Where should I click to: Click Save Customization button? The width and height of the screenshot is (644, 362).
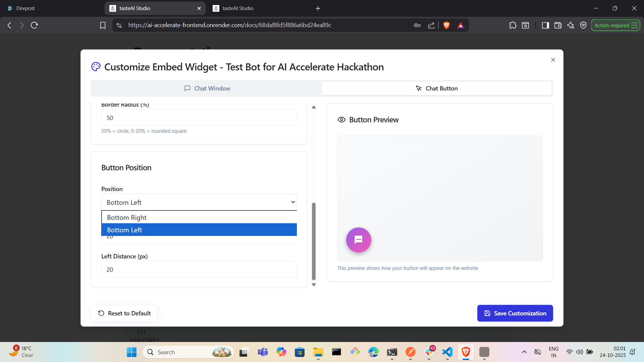click(515, 313)
